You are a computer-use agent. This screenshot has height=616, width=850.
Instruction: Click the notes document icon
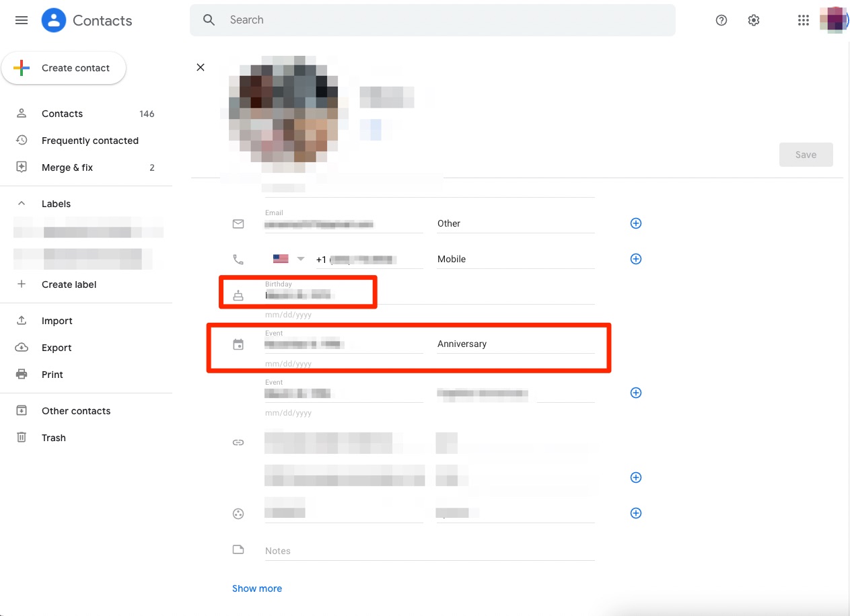(x=238, y=549)
